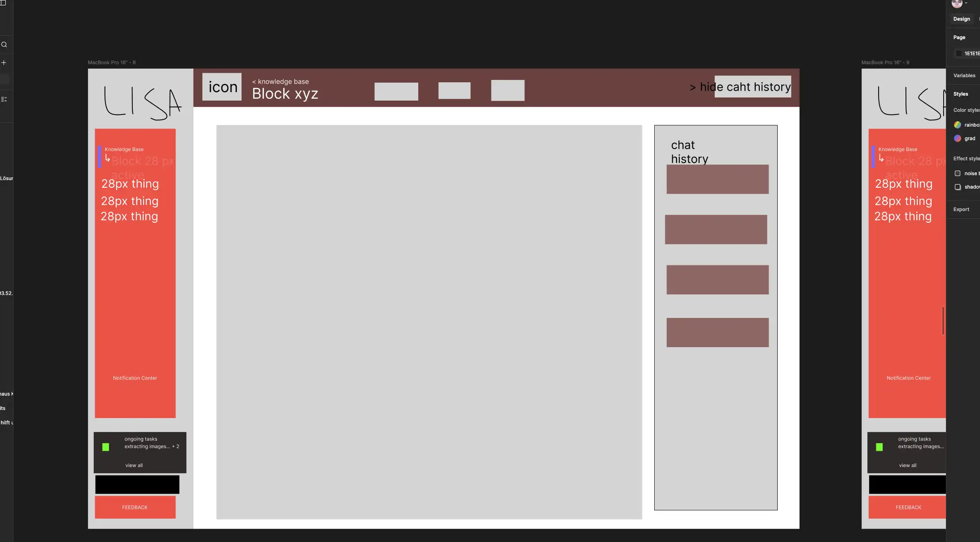Select the noise effect style icon
The image size is (980, 542).
[x=958, y=173]
